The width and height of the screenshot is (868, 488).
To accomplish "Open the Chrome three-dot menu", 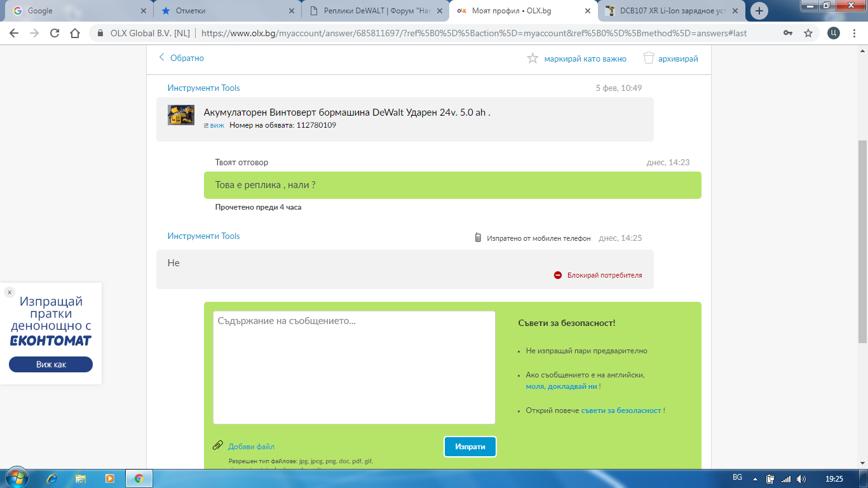I will pyautogui.click(x=854, y=33).
